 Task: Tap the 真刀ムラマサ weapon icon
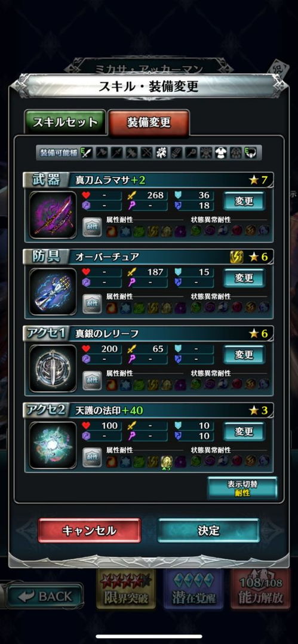[53, 215]
